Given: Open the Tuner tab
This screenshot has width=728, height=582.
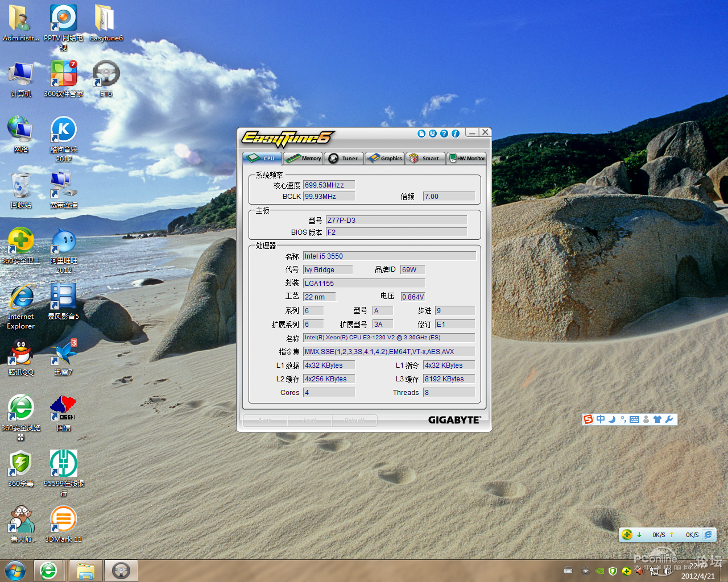Looking at the screenshot, I should tap(344, 159).
